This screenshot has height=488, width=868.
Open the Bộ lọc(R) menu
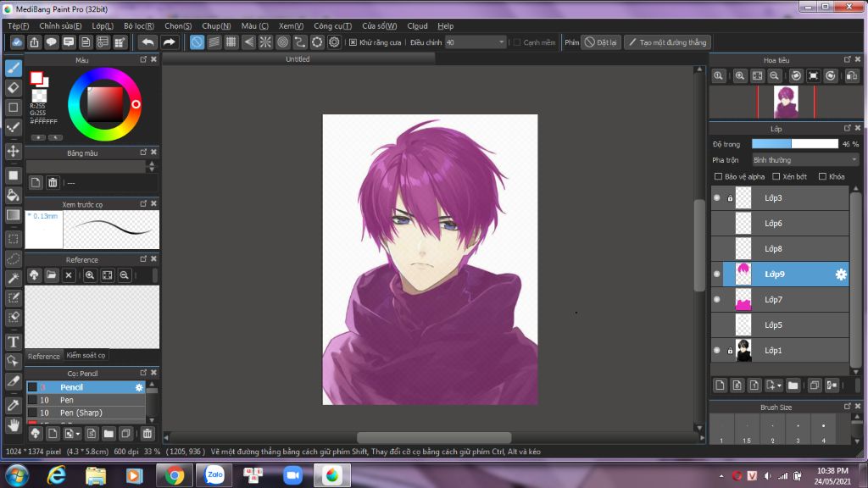tap(139, 26)
